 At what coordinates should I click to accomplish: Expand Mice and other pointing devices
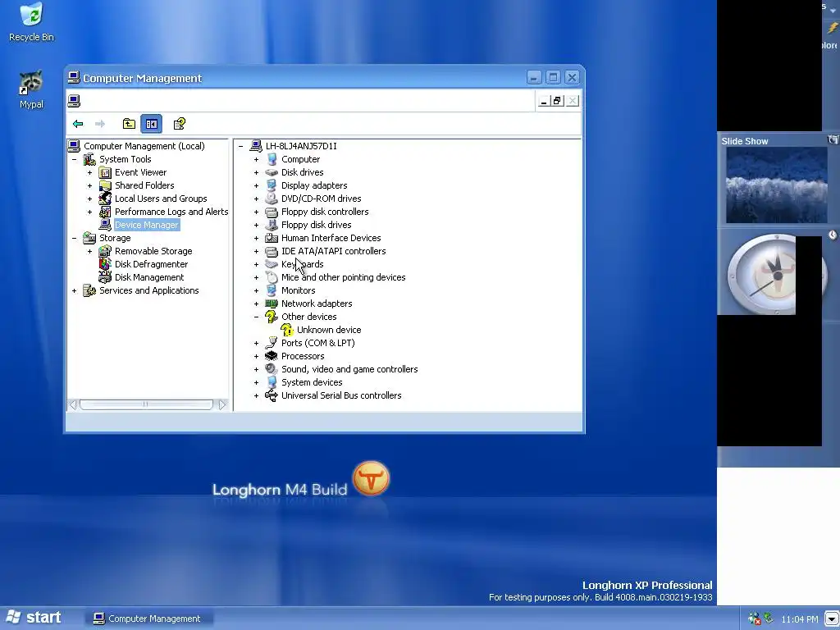point(256,277)
